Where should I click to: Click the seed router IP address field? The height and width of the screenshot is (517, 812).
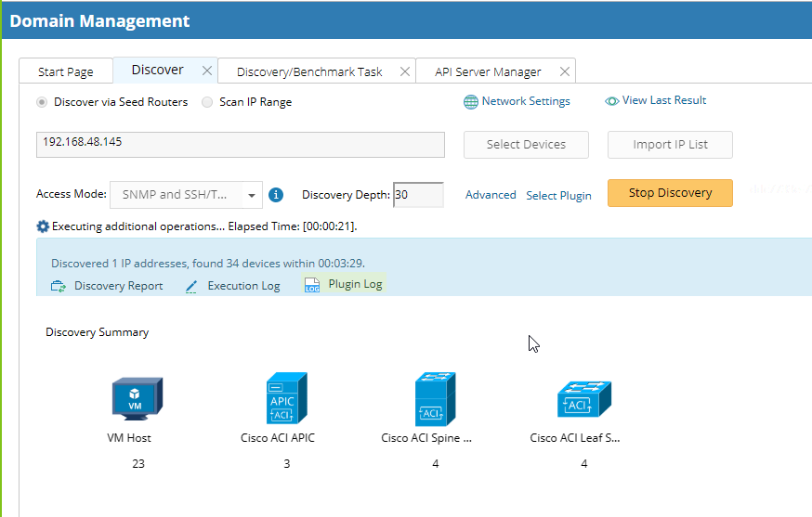click(x=241, y=145)
